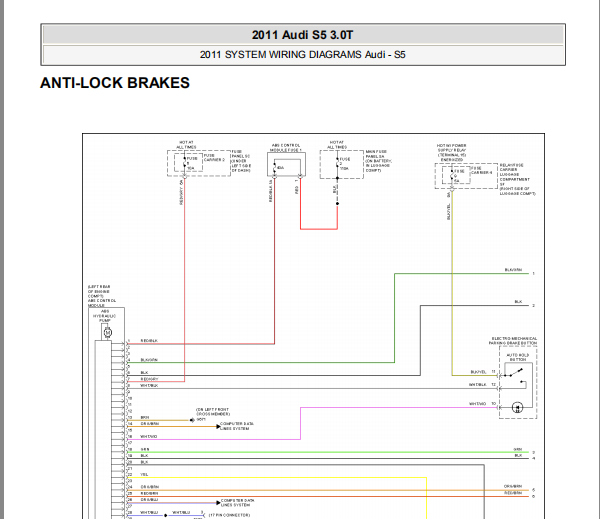Click "2011 SYSTEM WIRING DIAGRAMS Audi - S5" subtitle
This screenshot has width=600, height=519.
(x=302, y=55)
